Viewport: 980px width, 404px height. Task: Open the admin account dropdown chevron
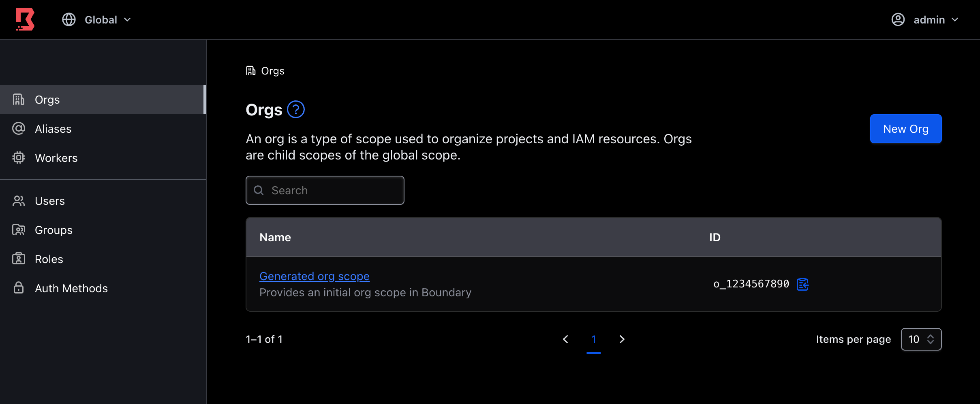pyautogui.click(x=955, y=19)
